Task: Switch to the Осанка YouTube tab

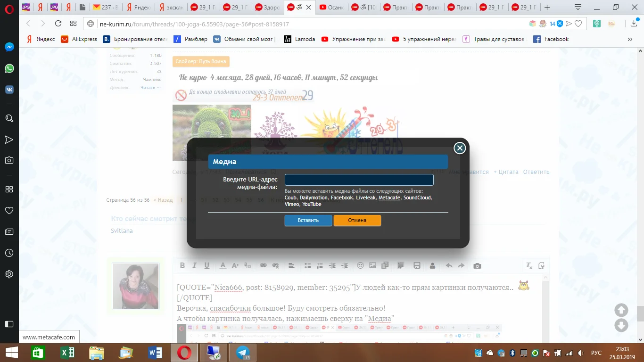Action: tap(331, 7)
